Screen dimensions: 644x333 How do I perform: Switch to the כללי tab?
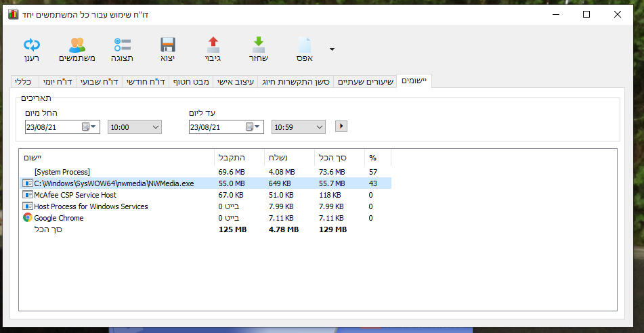point(24,82)
